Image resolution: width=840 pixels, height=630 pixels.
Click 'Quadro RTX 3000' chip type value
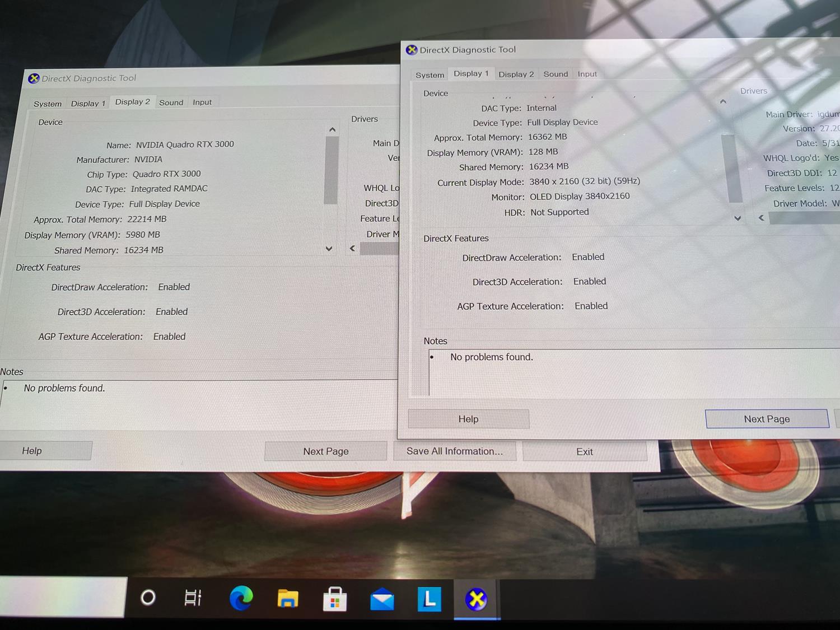(x=166, y=174)
